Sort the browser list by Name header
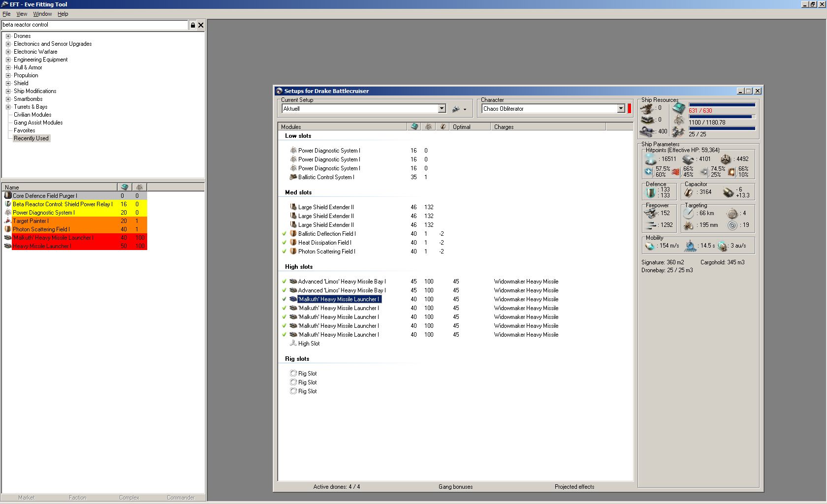 [60, 187]
